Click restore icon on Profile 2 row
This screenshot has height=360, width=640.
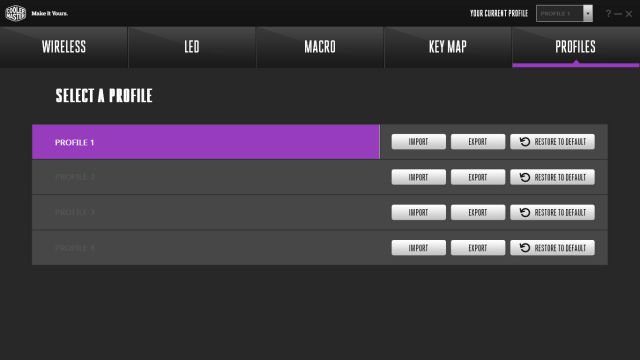pos(525,177)
